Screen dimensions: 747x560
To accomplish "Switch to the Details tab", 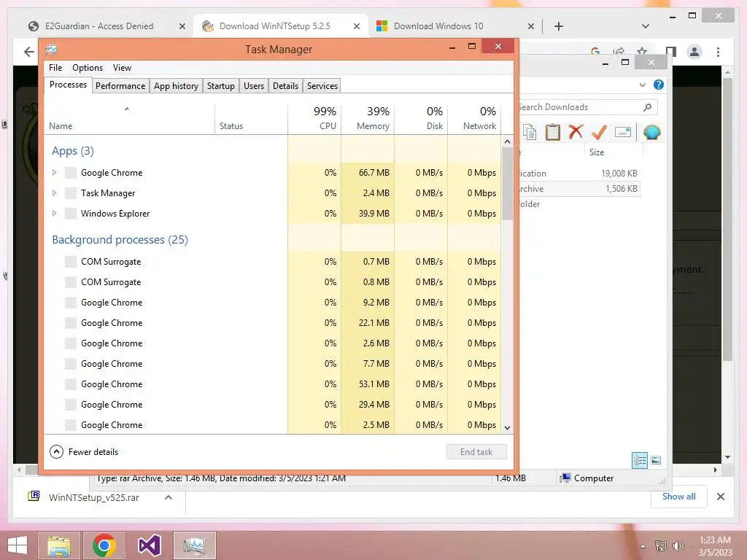I will 285,86.
